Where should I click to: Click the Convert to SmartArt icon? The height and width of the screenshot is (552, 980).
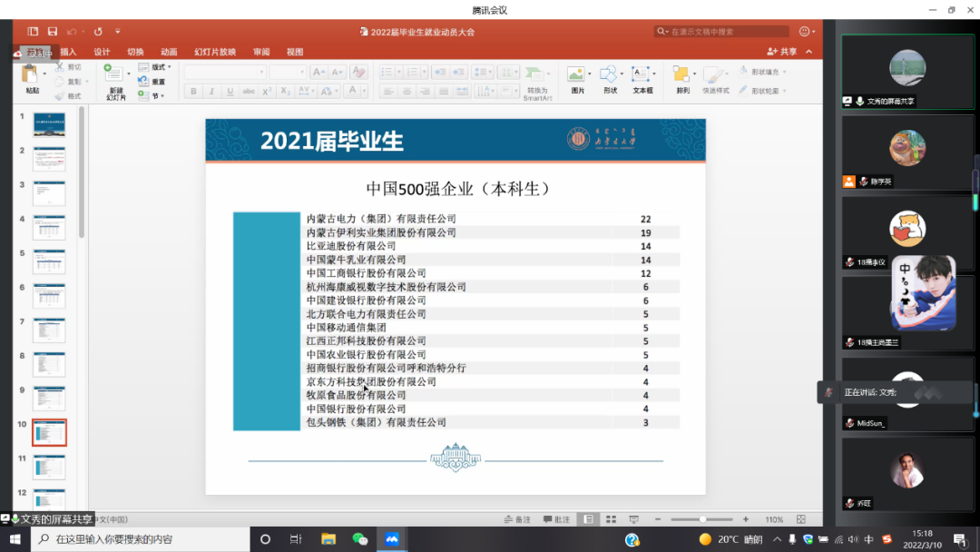pyautogui.click(x=537, y=75)
